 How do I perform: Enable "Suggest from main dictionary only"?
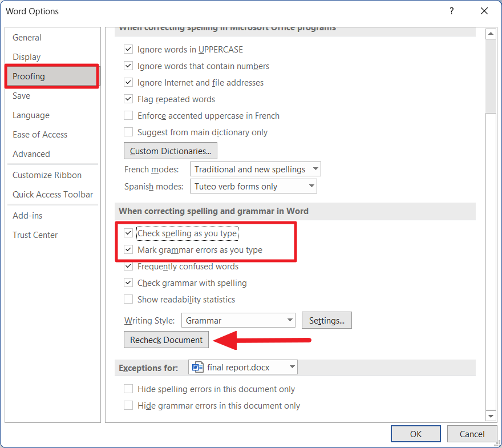128,132
